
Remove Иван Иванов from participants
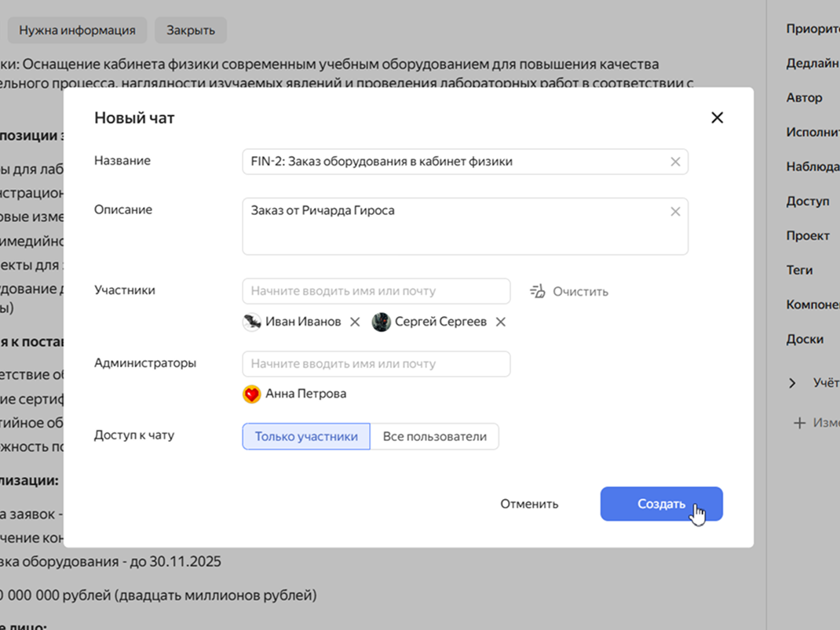(355, 322)
